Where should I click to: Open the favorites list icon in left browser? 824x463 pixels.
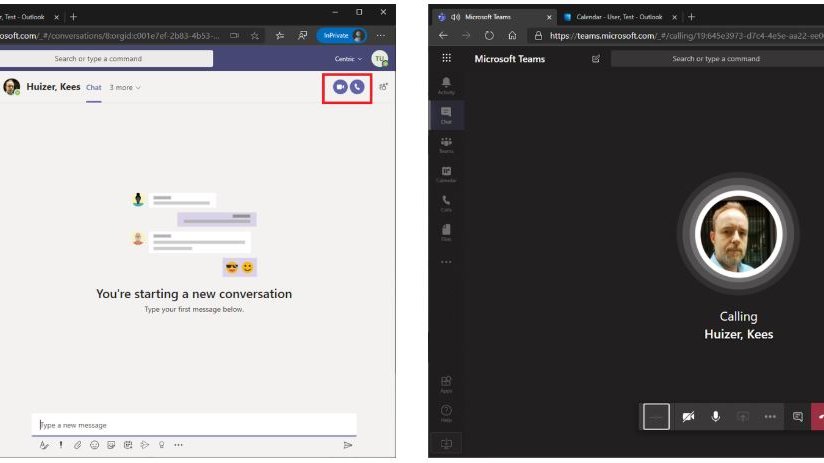pos(280,36)
